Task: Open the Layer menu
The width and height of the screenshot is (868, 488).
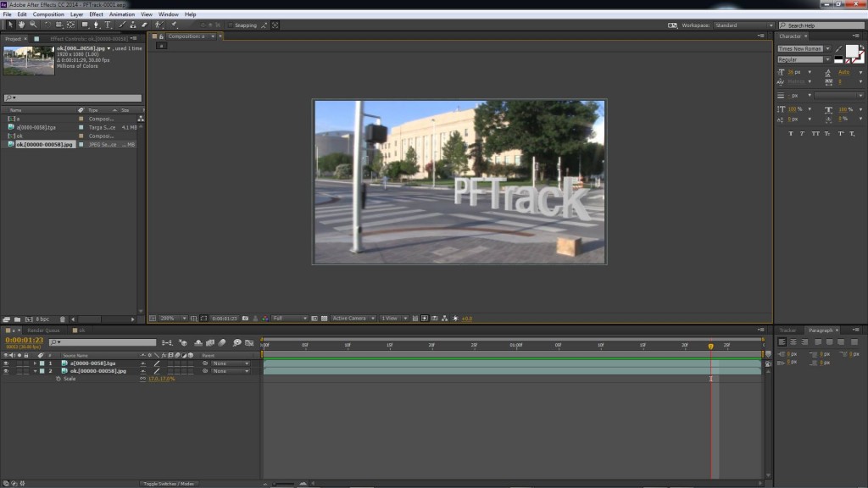Action: [x=77, y=14]
